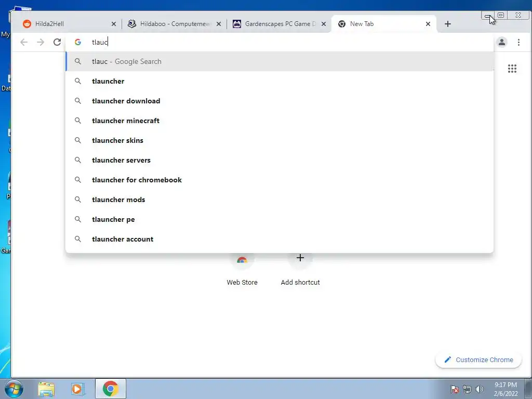Click the Google G icon in address bar
Image resolution: width=532 pixels, height=399 pixels.
click(78, 42)
